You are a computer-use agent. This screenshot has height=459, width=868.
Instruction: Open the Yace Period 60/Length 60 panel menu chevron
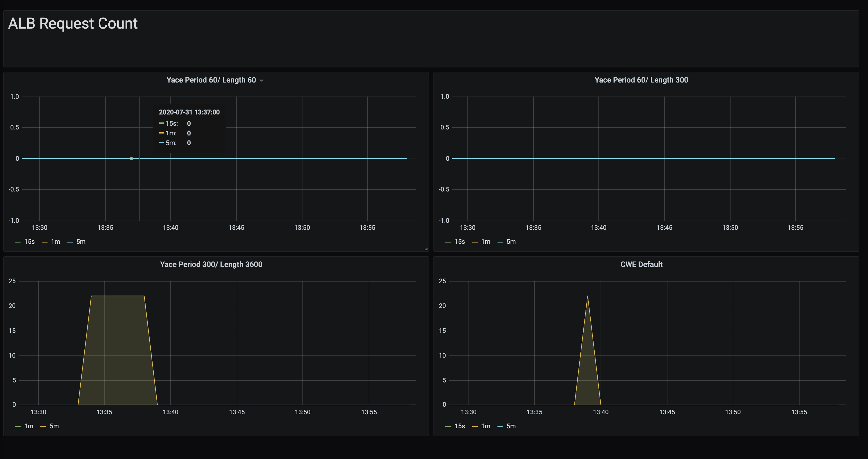tap(262, 80)
